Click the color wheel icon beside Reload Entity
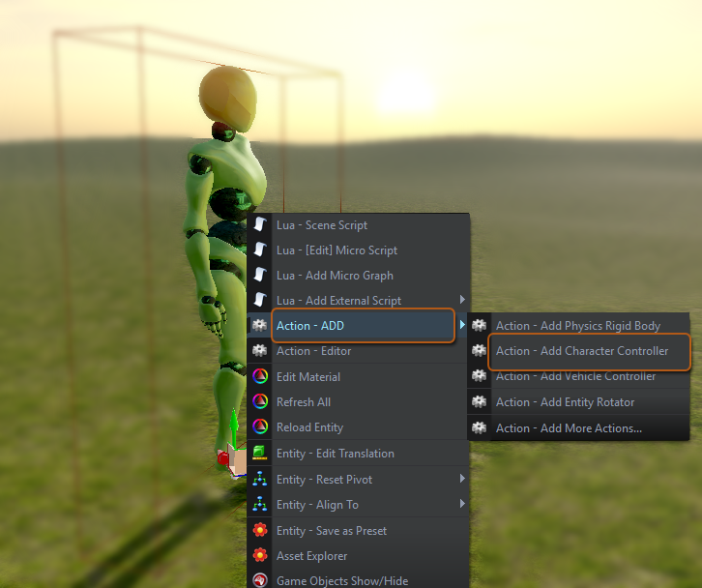 (260, 426)
